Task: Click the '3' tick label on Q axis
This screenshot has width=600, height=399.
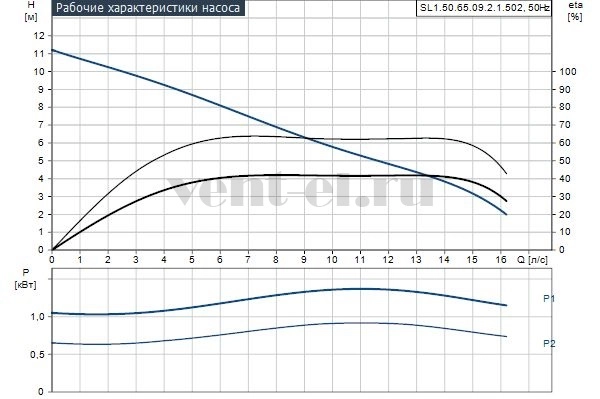Action: pyautogui.click(x=136, y=260)
